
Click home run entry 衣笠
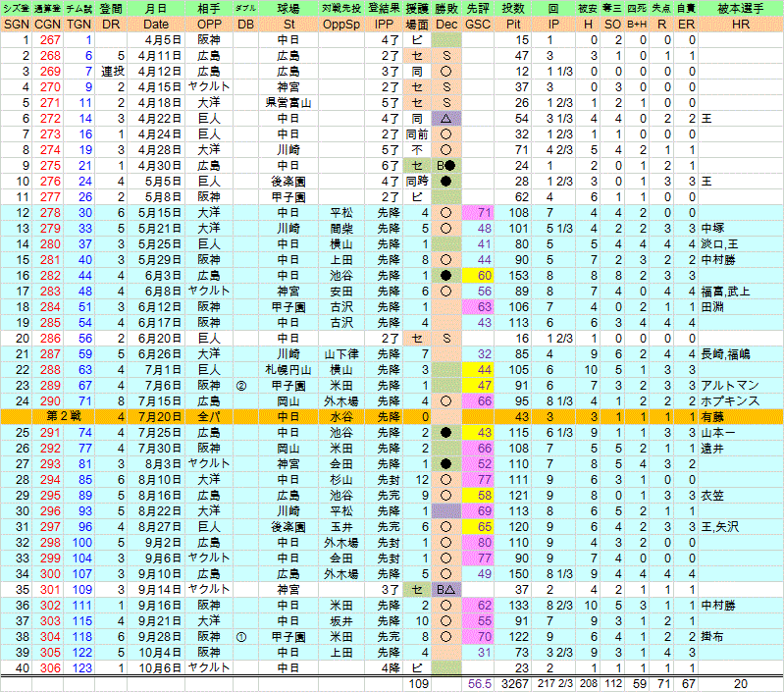coord(713,496)
